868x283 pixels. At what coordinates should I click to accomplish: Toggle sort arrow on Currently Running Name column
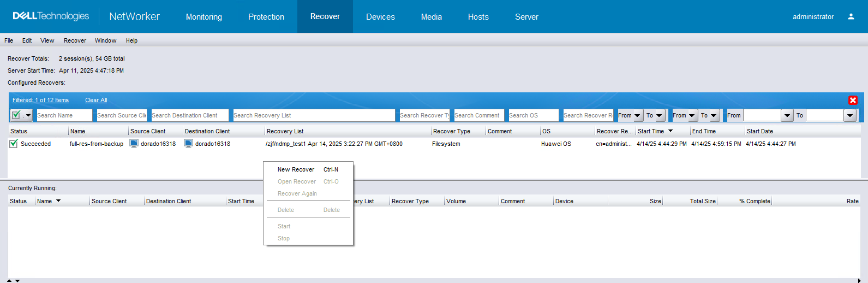tap(58, 201)
